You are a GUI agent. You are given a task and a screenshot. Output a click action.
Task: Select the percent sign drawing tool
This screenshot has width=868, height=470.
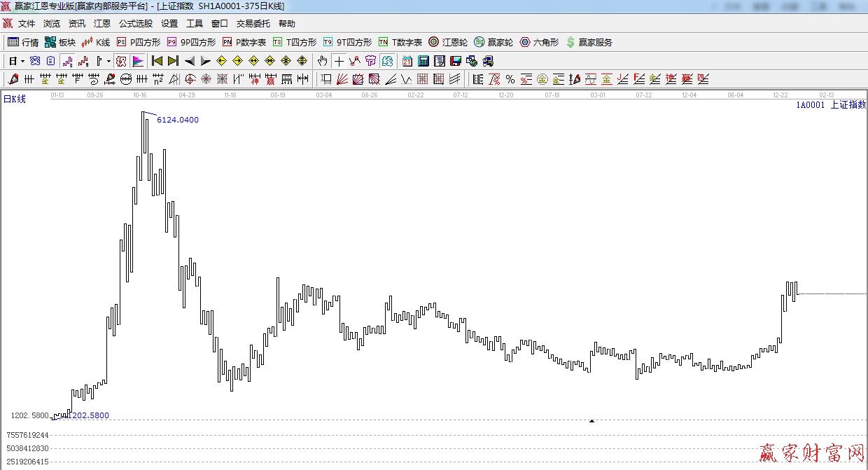pos(510,79)
